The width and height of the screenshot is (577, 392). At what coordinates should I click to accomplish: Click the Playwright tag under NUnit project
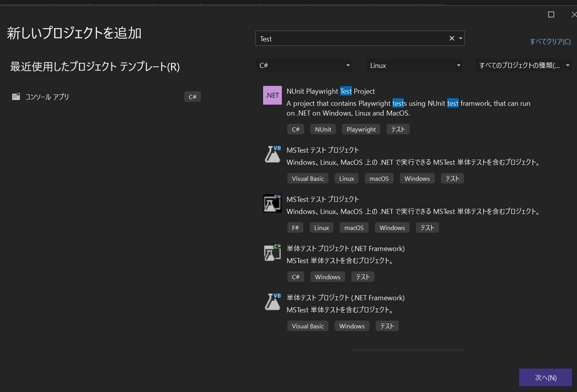[361, 129]
